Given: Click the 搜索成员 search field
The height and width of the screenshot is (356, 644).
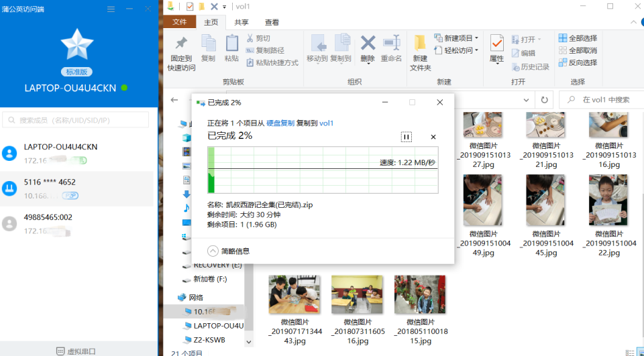Looking at the screenshot, I should point(76,120).
